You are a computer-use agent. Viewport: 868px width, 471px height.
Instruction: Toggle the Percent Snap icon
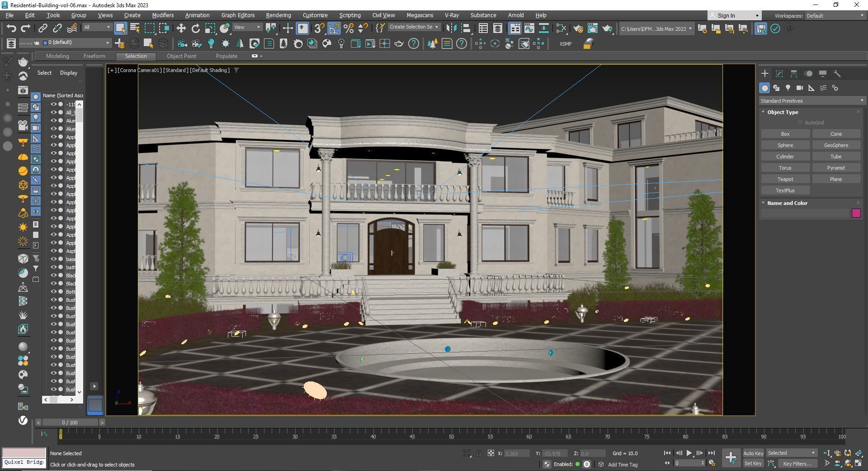pos(349,29)
